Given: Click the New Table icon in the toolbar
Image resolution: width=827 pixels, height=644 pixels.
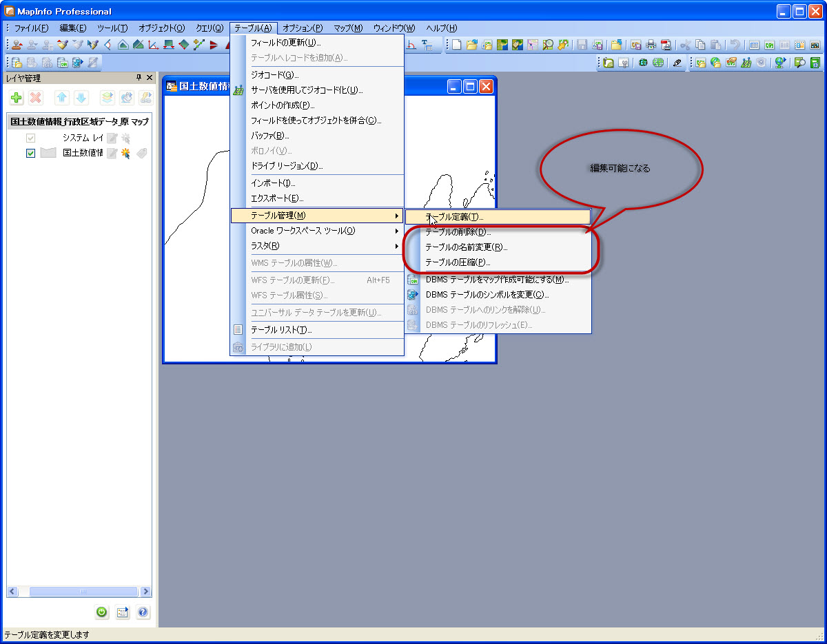Looking at the screenshot, I should point(456,45).
